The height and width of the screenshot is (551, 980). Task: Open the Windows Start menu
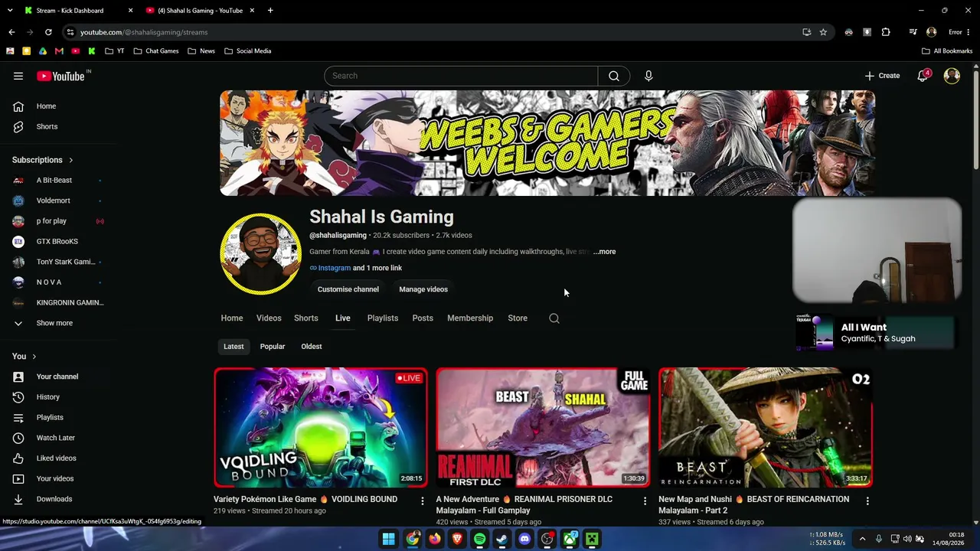pyautogui.click(x=389, y=539)
